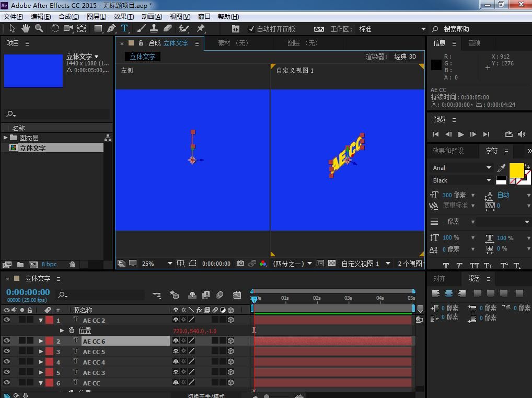
Task: Collapse the AE CC 2 layer properties
Action: (41, 320)
